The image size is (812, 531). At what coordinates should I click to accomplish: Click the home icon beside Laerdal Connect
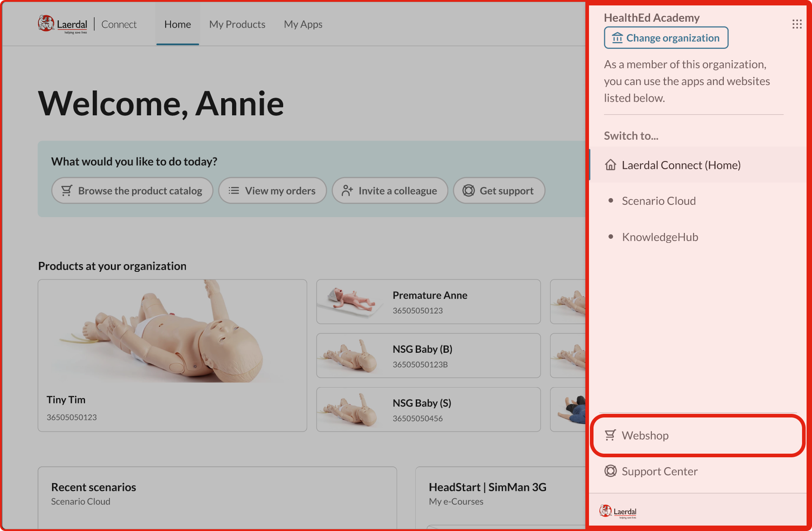pyautogui.click(x=611, y=165)
